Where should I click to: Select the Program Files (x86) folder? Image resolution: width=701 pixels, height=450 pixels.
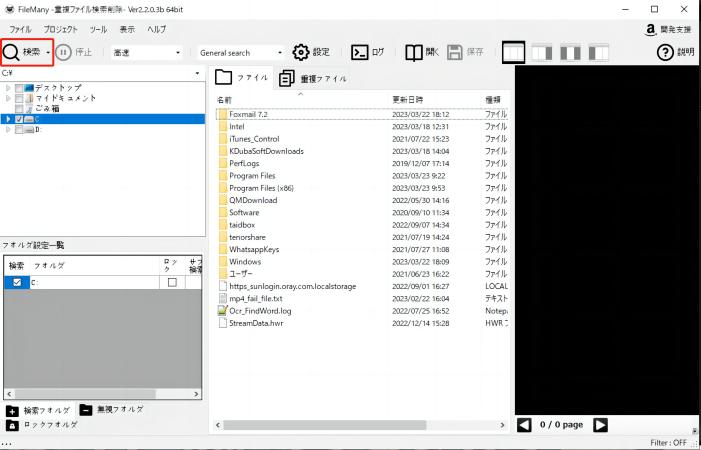coord(261,188)
